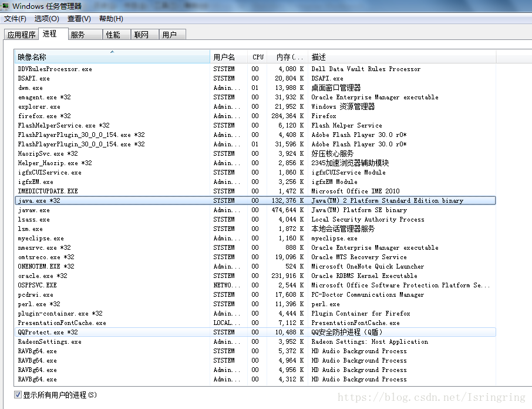Select FlashPlayerPlugin row using 31,596 K memory
Screen dimensions: 532x409
[255, 144]
